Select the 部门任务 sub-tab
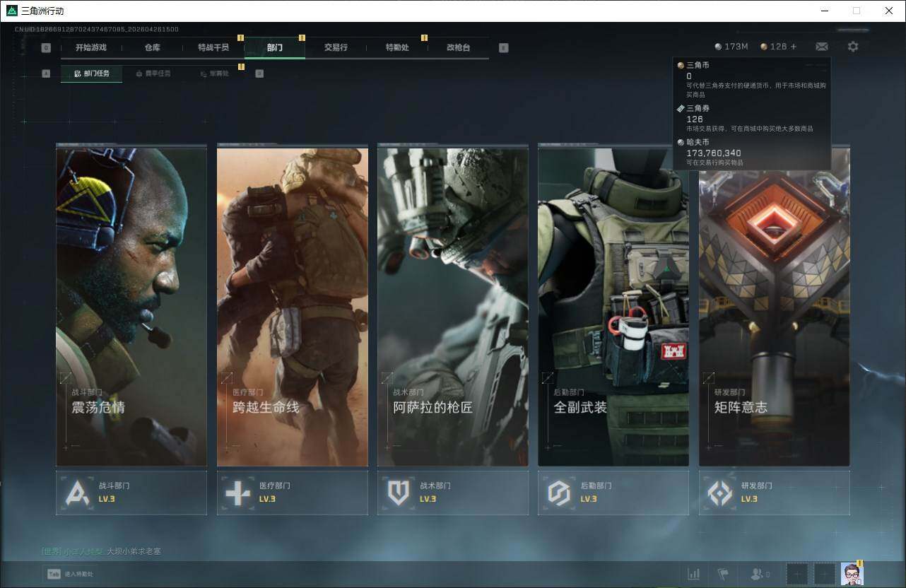This screenshot has width=906, height=588. point(91,73)
